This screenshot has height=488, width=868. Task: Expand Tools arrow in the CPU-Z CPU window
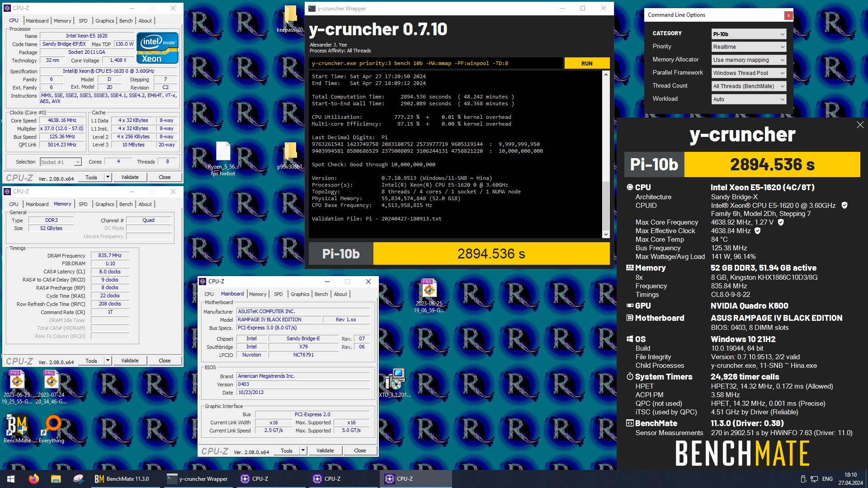click(x=108, y=177)
